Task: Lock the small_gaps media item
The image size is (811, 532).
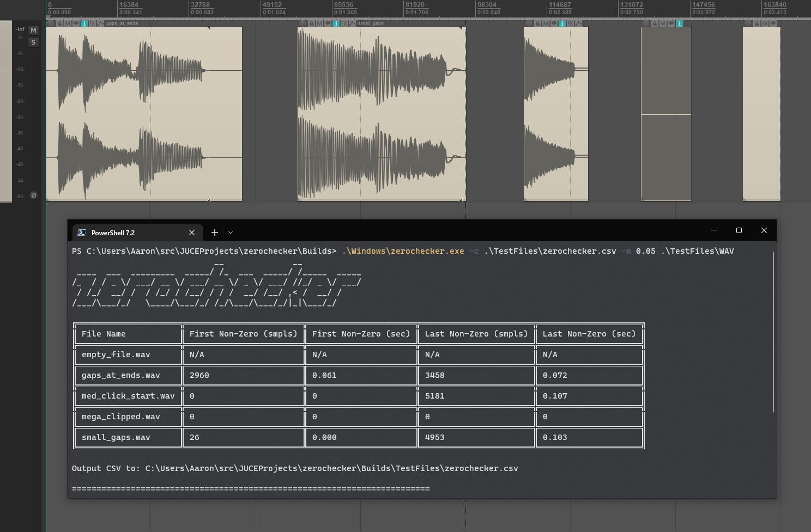Action: tap(312, 23)
